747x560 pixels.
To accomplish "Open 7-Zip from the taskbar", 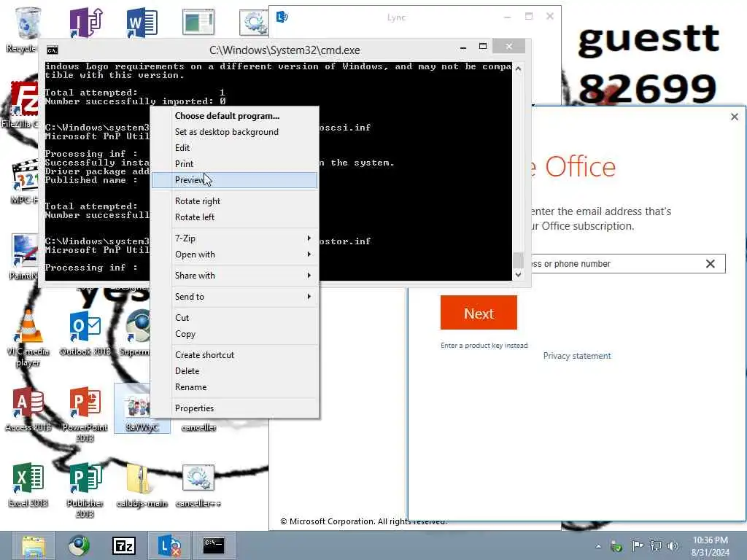I will click(124, 545).
